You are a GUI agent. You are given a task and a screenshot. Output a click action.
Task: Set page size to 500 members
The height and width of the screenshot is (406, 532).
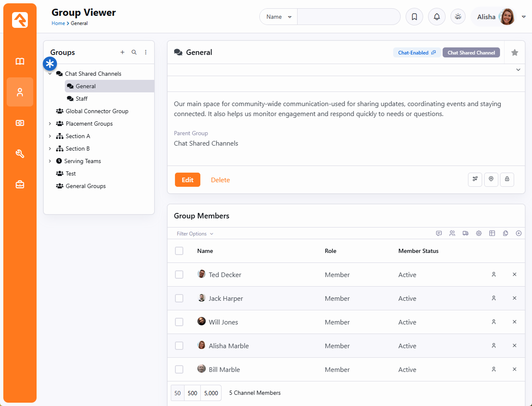pyautogui.click(x=192, y=393)
